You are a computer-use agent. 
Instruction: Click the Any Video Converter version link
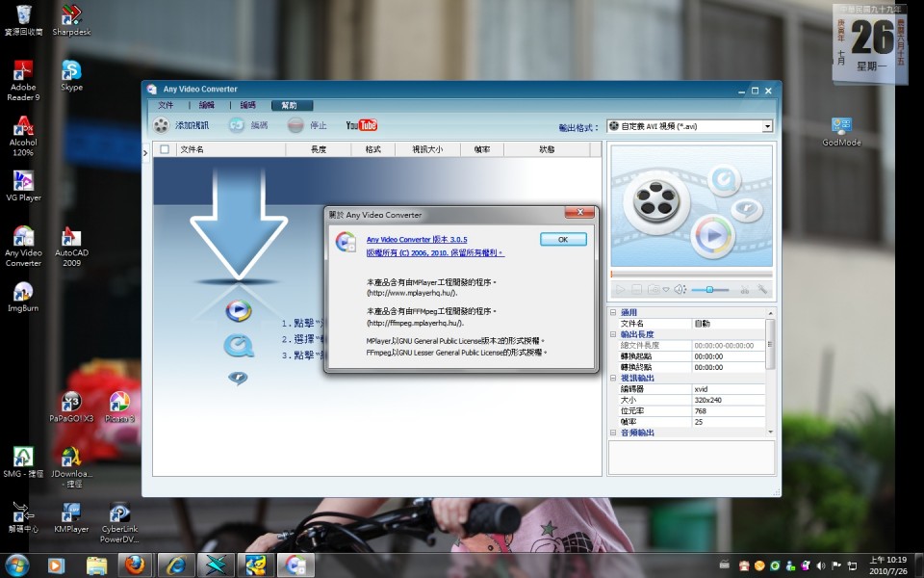tap(416, 239)
